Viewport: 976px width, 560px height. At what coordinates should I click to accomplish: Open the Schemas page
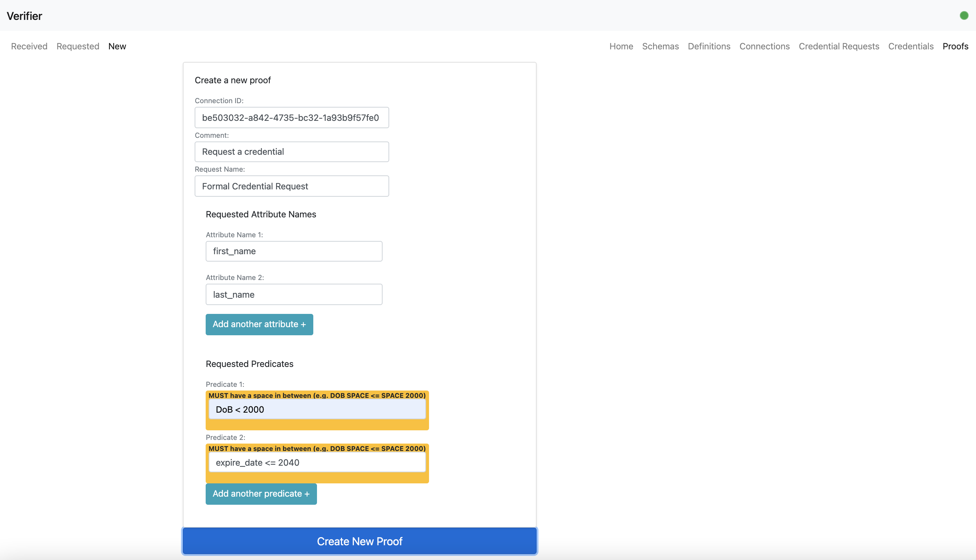pos(660,46)
